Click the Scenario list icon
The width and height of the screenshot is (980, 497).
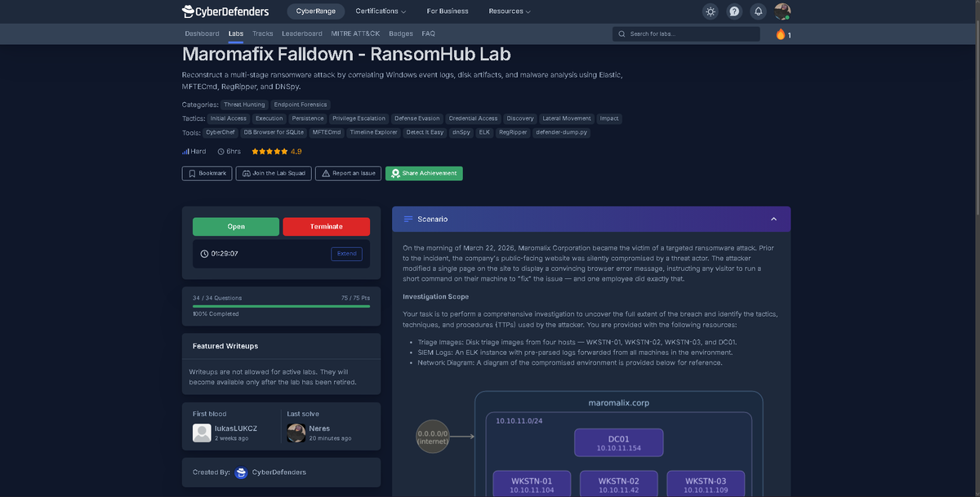(x=408, y=219)
